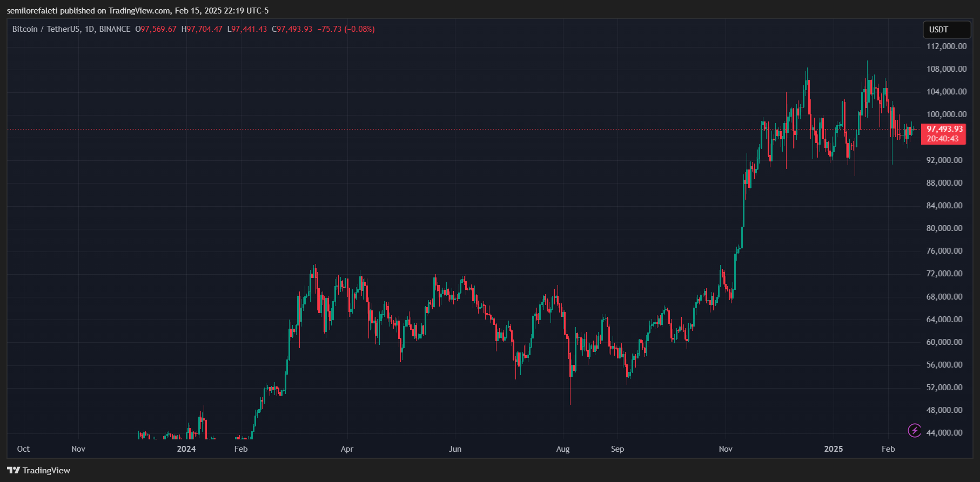Click the change value −75.73 (−0.08%)
This screenshot has height=482, width=980.
[x=346, y=29]
